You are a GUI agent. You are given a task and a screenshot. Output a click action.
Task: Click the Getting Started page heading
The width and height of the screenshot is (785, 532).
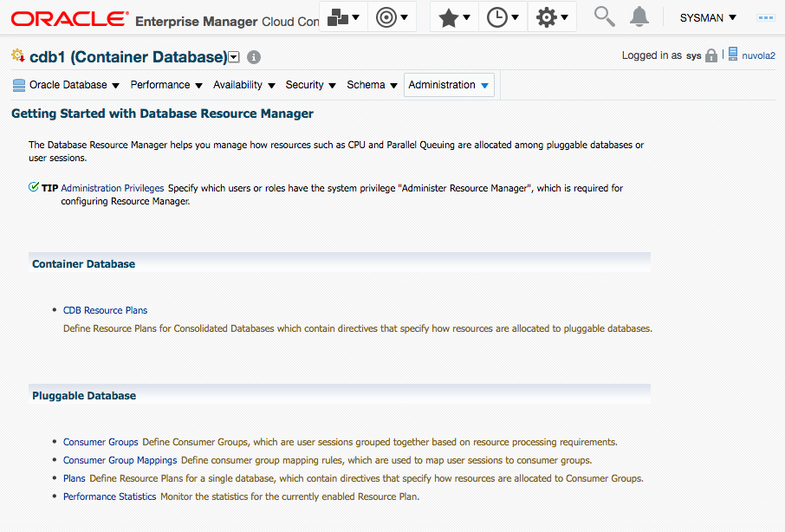(x=162, y=114)
